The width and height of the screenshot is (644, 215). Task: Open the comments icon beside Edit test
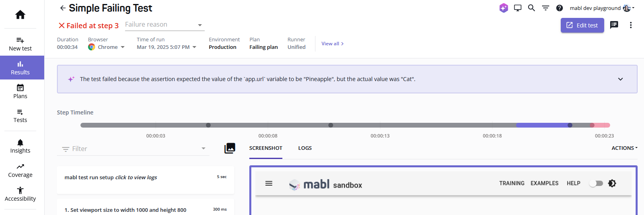click(614, 25)
